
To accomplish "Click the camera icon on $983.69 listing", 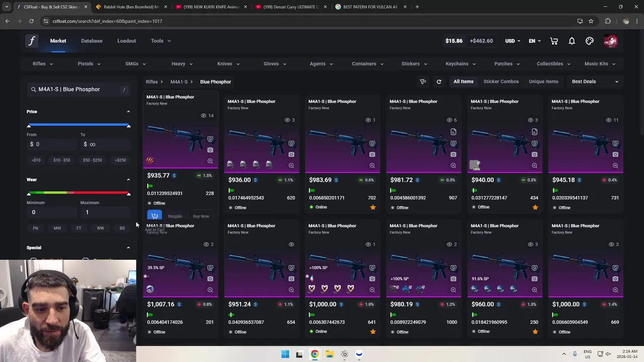I will point(372,154).
